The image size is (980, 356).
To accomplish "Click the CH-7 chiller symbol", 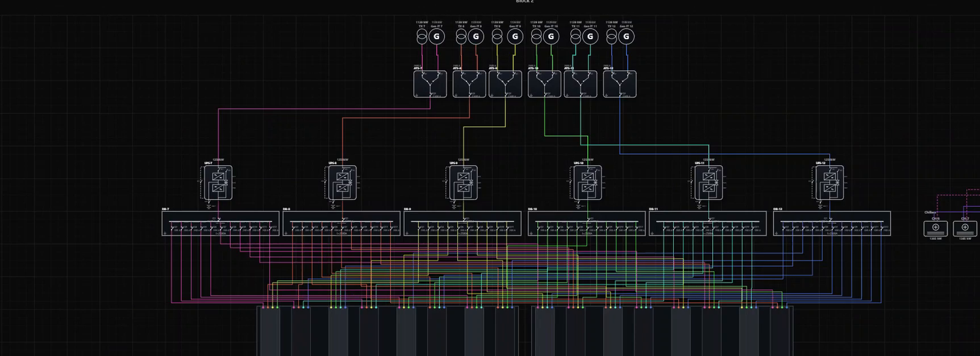I will coord(965,228).
